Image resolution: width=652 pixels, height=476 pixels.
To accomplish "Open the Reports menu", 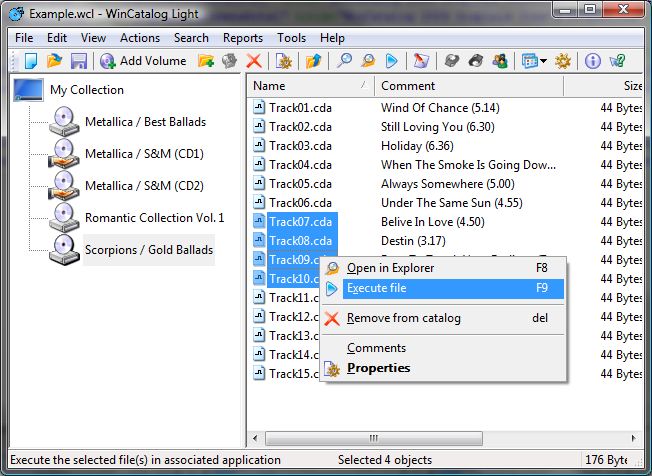I will (243, 38).
